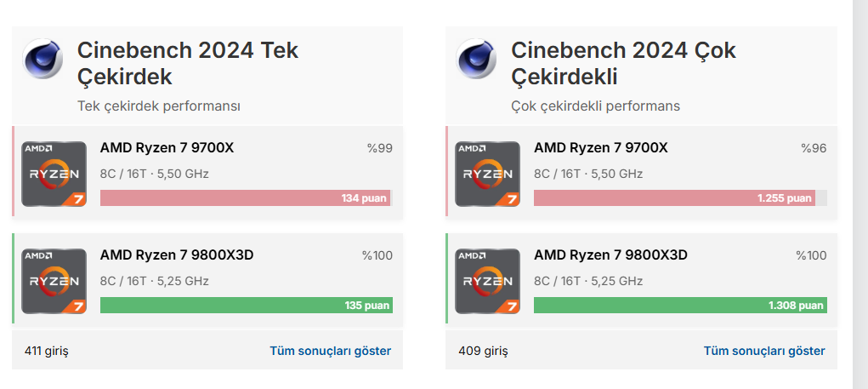Image resolution: width=868 pixels, height=389 pixels.
Task: Open all results link under single-core benchmark
Action: click(330, 351)
